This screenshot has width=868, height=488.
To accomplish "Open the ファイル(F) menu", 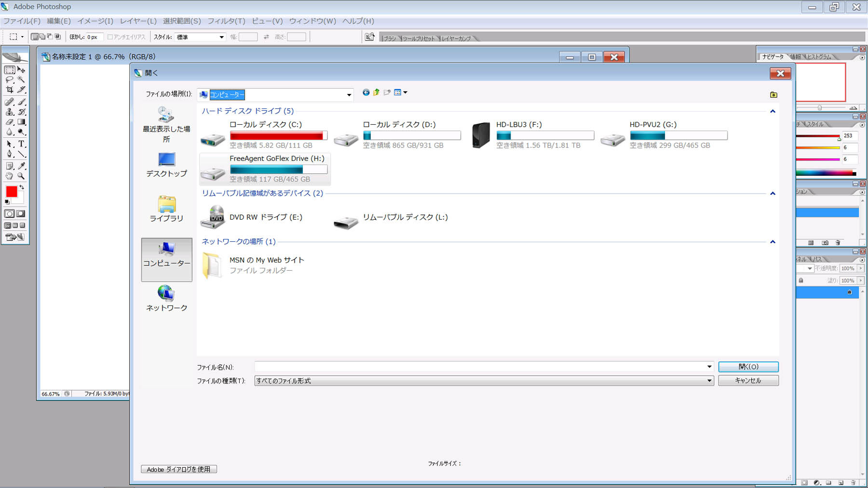I will coord(22,21).
